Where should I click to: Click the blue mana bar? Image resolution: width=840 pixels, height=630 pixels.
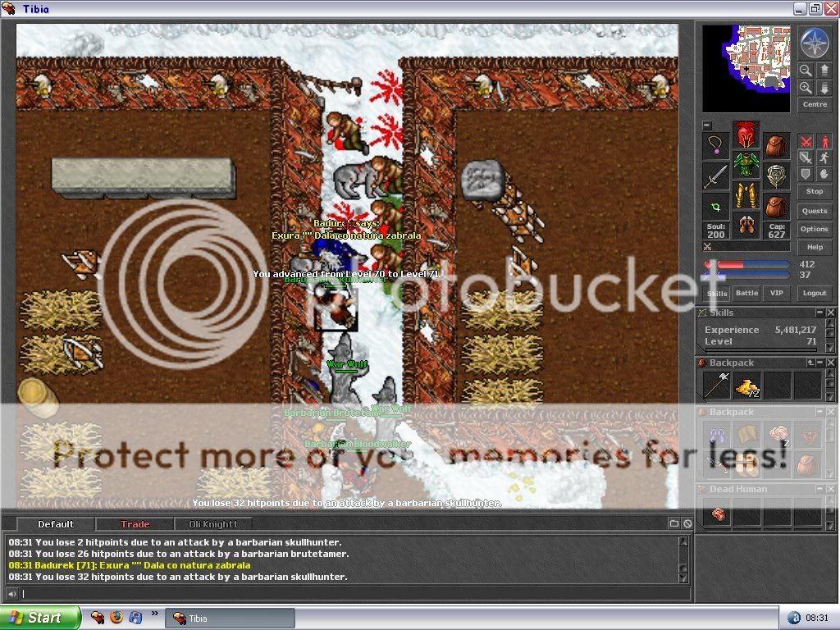pyautogui.click(x=748, y=275)
